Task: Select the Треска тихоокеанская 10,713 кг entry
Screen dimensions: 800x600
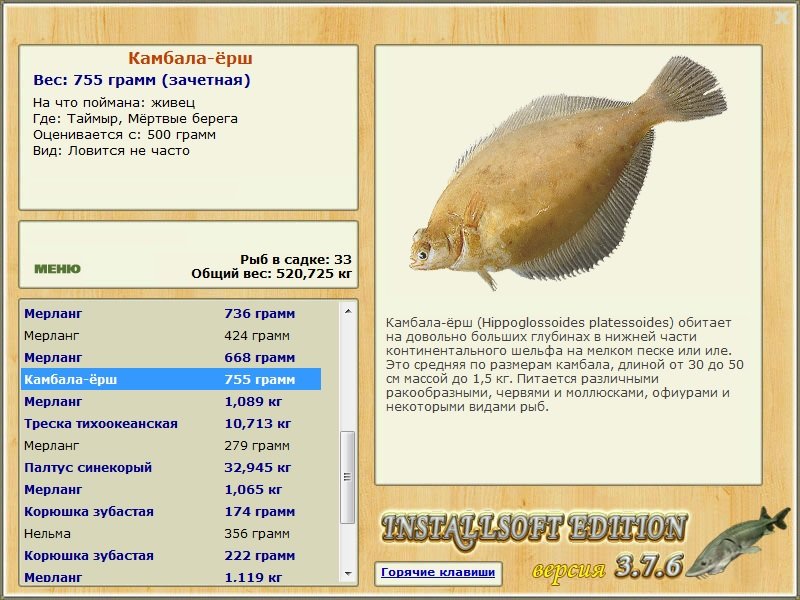Action: (171, 423)
